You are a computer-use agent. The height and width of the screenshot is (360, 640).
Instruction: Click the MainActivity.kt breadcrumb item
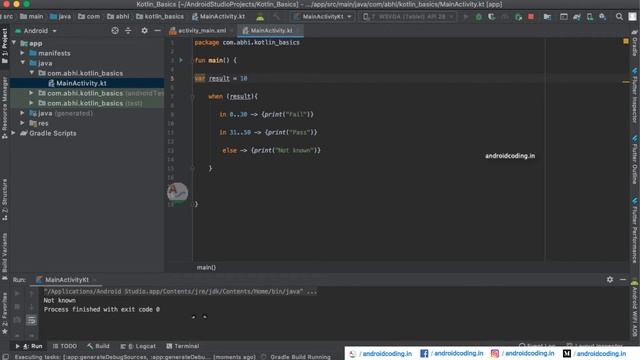point(218,17)
